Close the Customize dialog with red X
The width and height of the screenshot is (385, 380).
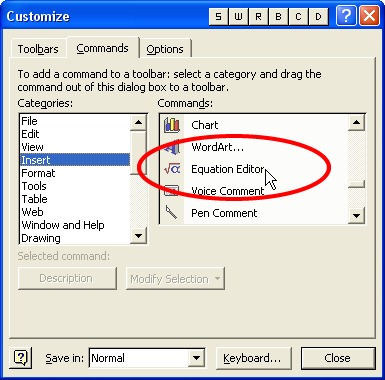click(x=369, y=16)
